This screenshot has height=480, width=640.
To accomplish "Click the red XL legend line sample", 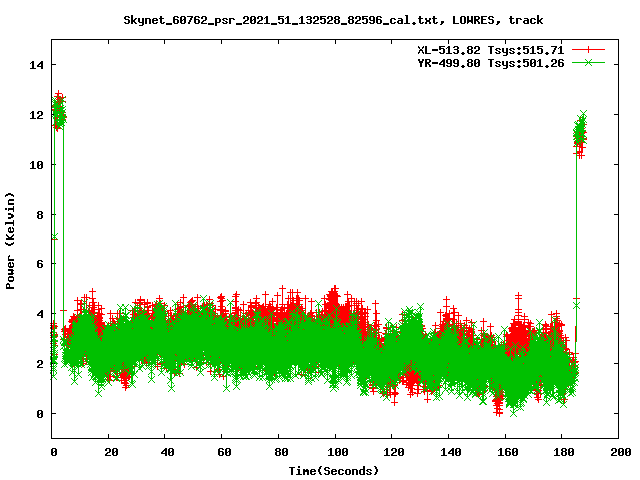I will (588, 50).
